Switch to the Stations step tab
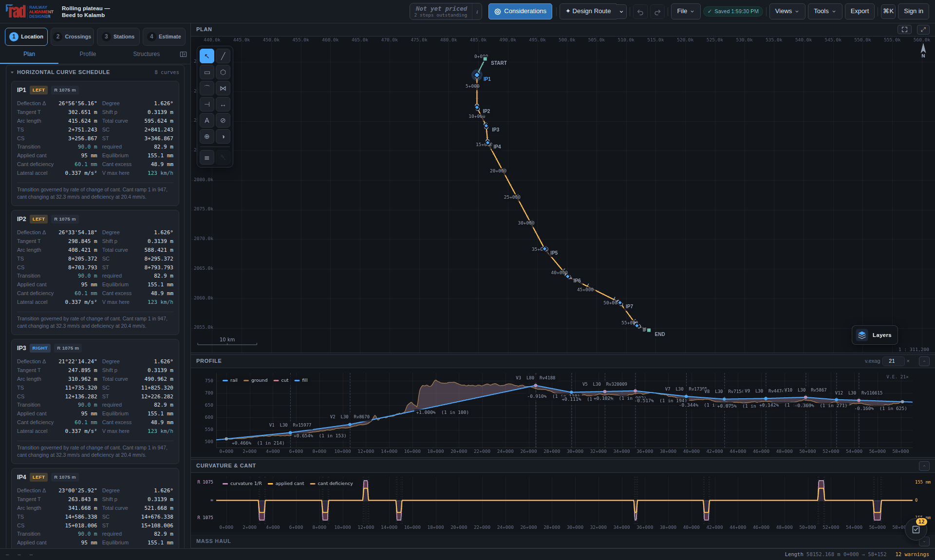This screenshot has height=560, width=935. (119, 37)
